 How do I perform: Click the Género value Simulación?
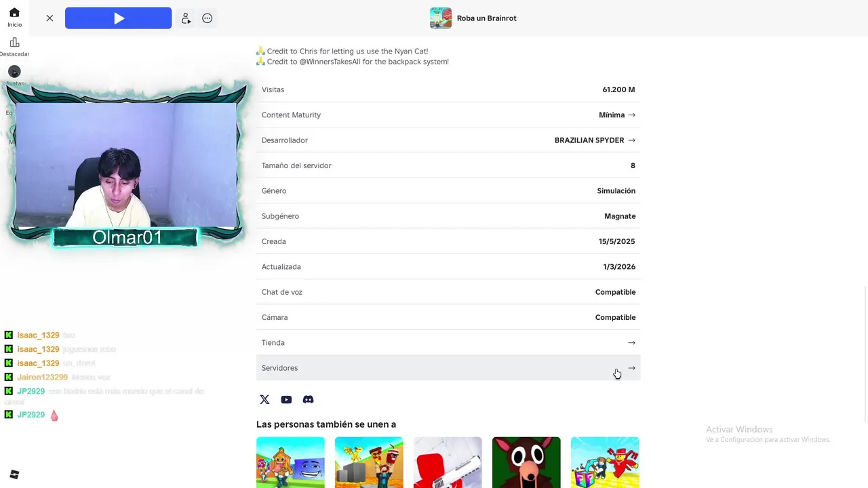pos(616,191)
